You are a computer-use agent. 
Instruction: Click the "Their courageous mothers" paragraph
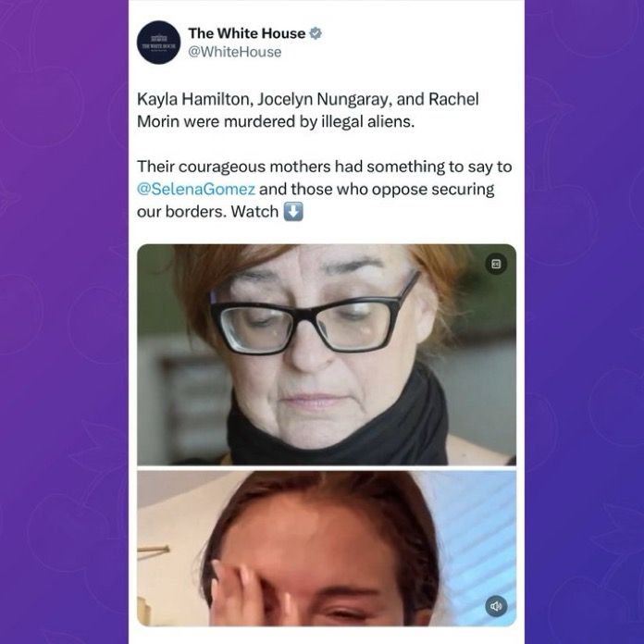click(325, 190)
